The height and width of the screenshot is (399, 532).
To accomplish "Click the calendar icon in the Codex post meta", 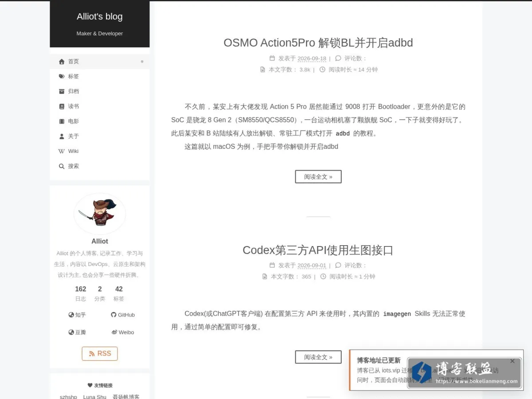I will point(272,265).
